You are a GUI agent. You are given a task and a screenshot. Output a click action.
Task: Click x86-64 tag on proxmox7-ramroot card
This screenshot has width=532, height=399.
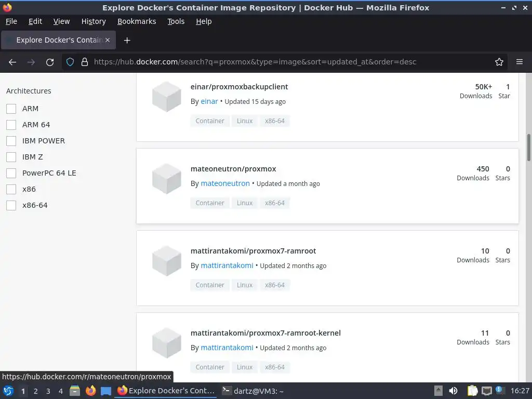point(275,285)
